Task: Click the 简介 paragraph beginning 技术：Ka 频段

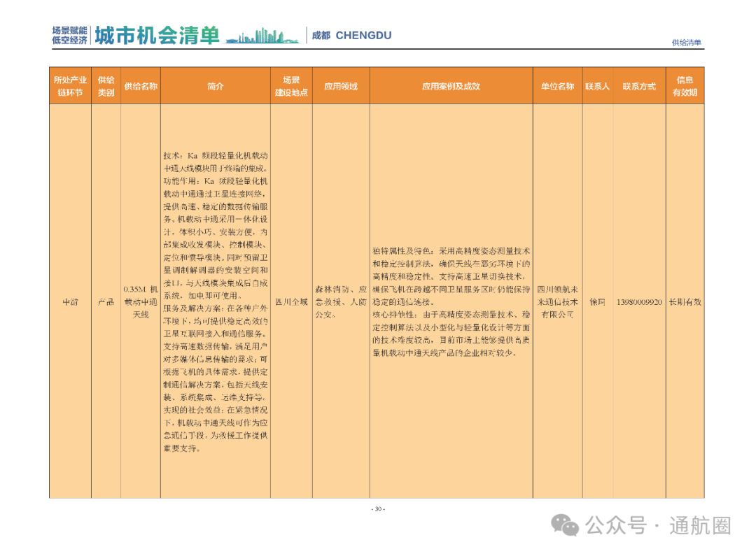Action: click(x=216, y=302)
